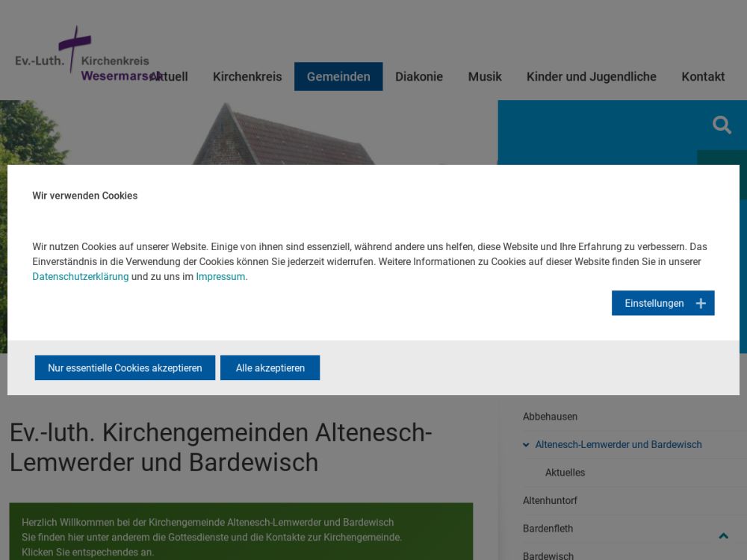Accept only essential cookies
Screen dimensions: 747x560
pos(125,368)
